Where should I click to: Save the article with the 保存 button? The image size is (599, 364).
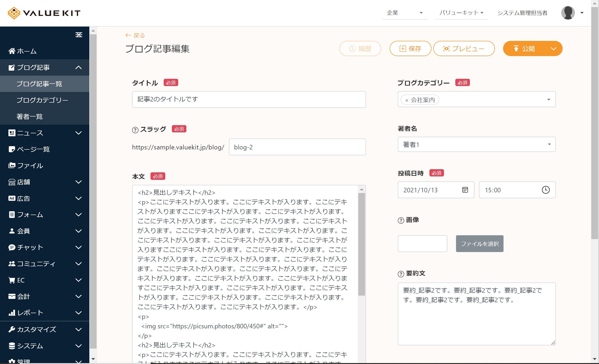click(x=410, y=48)
